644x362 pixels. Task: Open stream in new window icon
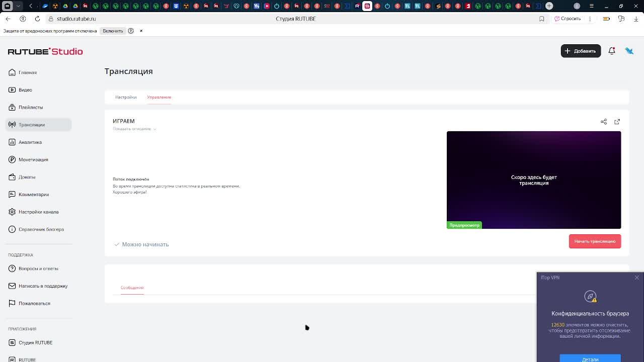point(617,122)
